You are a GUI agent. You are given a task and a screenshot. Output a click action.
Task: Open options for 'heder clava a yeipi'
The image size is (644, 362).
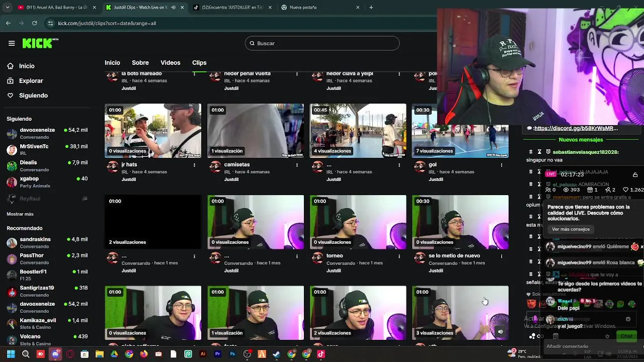(x=399, y=74)
